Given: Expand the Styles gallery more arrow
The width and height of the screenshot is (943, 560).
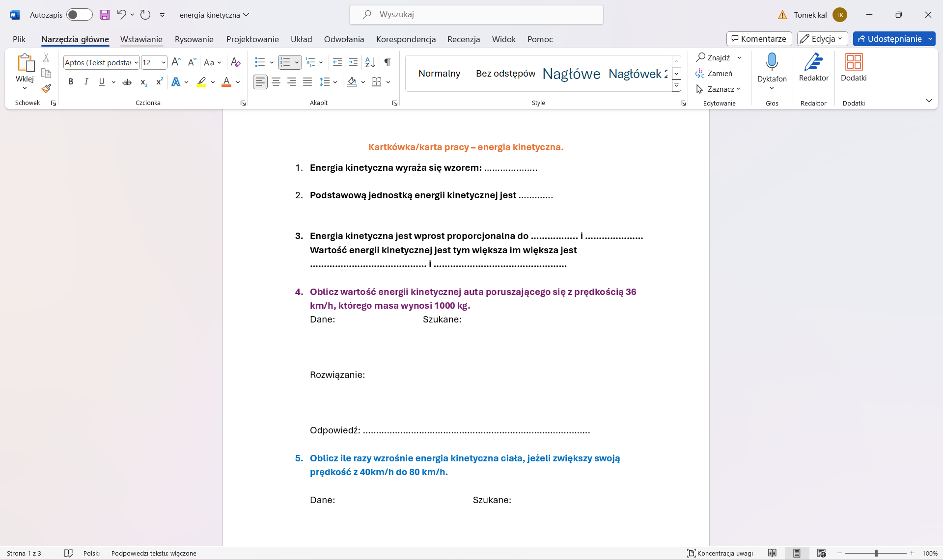Looking at the screenshot, I should 676,86.
